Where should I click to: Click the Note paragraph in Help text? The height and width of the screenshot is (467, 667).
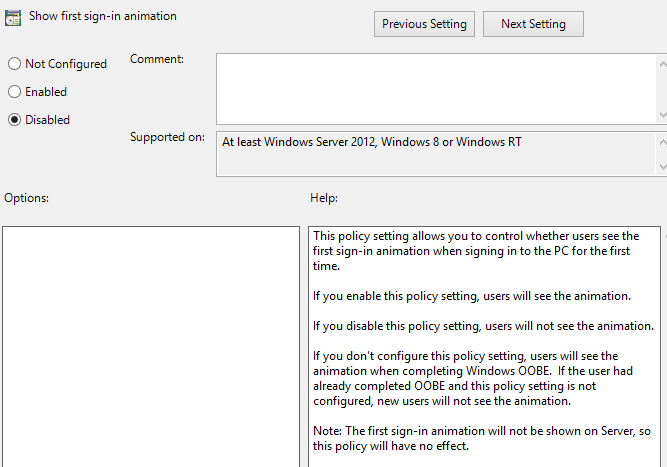[x=474, y=439]
